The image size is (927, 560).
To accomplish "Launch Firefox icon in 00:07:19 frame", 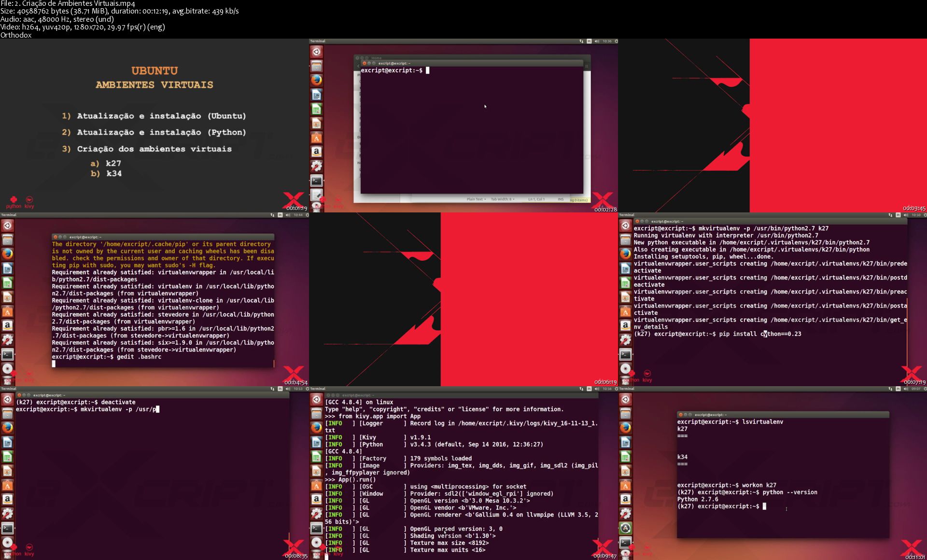I will click(625, 253).
